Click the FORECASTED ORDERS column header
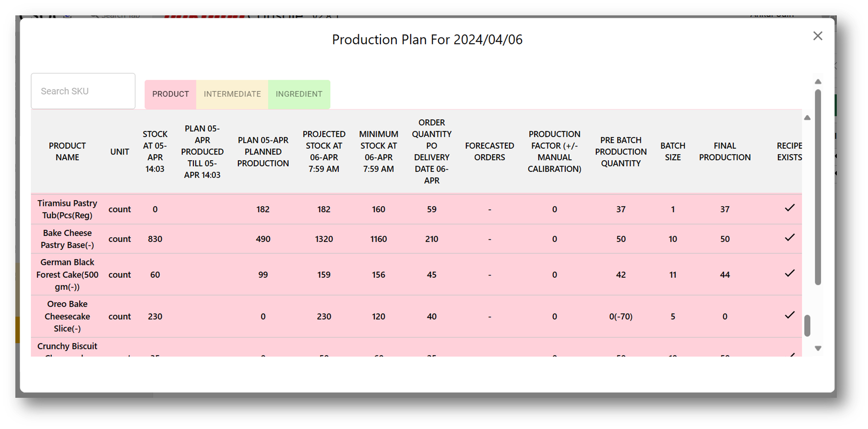Screen dimensions: 868x429 [489, 152]
